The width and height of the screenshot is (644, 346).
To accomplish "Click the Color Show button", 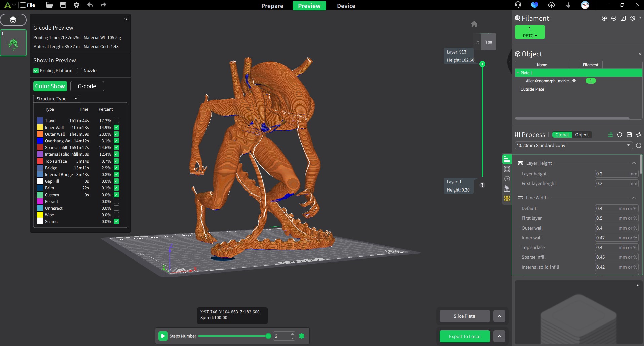I will click(50, 86).
